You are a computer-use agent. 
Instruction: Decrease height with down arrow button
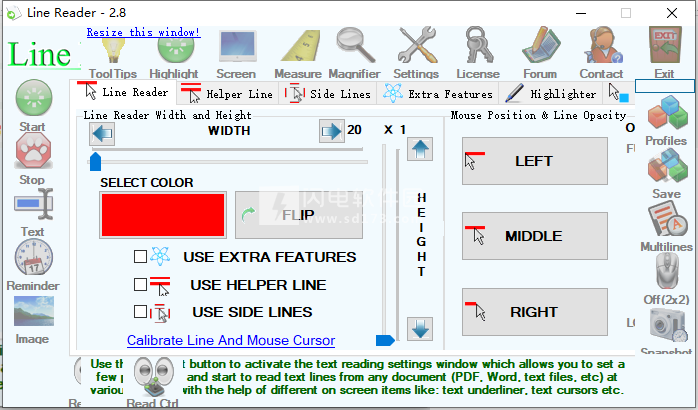tap(420, 330)
